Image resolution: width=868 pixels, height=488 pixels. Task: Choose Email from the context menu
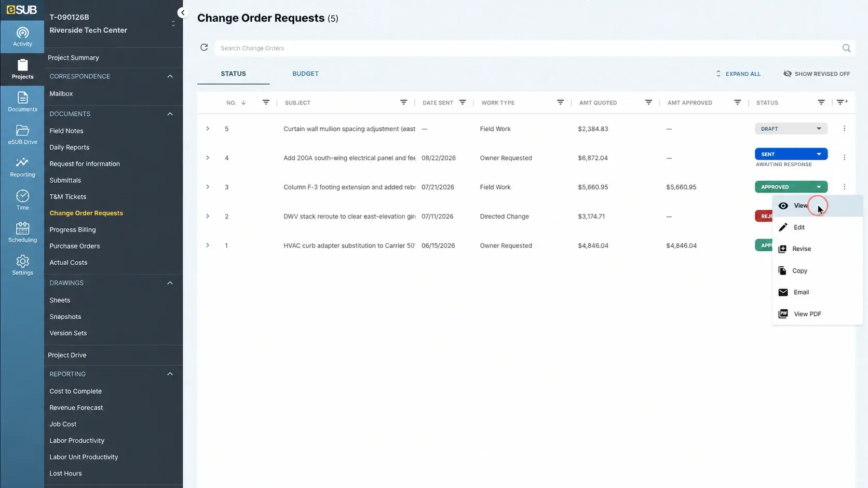818,292
